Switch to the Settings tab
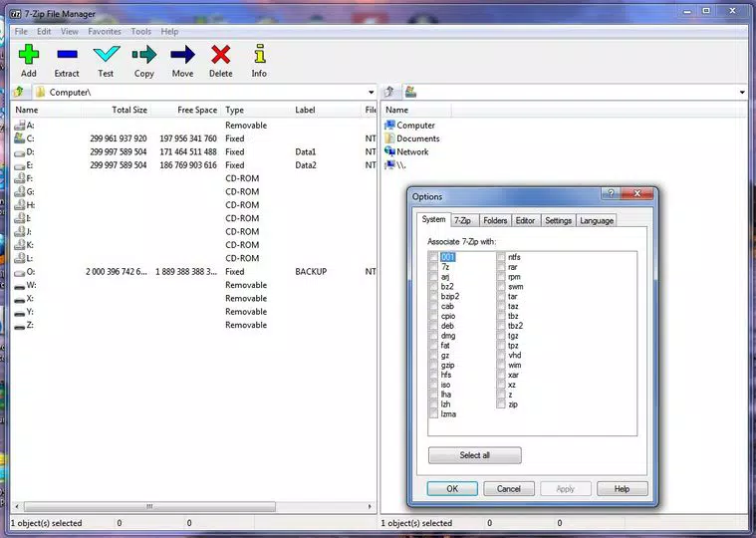Screen dimensions: 756x538 558,220
